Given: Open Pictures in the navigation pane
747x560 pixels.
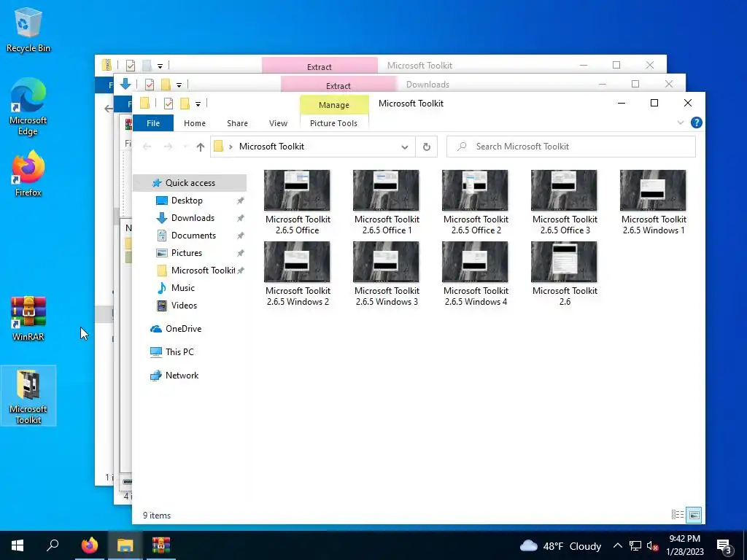Looking at the screenshot, I should click(186, 253).
